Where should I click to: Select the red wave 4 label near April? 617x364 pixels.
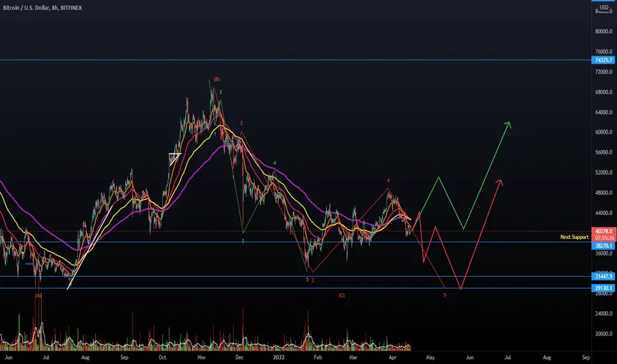tap(388, 181)
